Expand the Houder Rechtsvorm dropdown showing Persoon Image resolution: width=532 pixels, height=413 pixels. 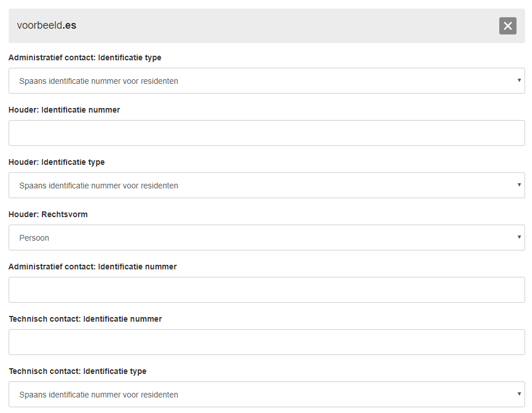point(266,238)
